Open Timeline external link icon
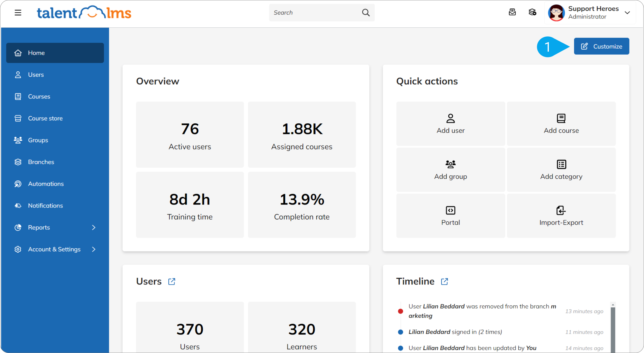Viewport: 644px width, 353px height. 445,281
